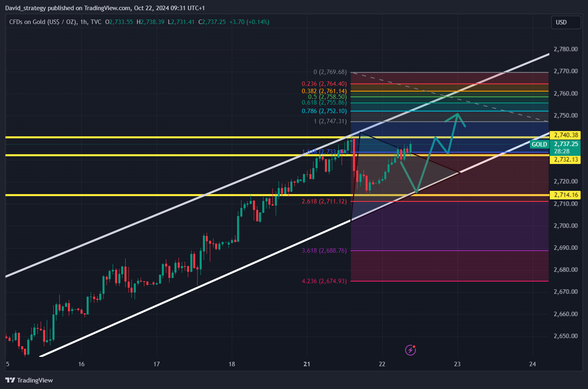Click the current price 2,737.25 label
588x389 pixels.
[566, 144]
